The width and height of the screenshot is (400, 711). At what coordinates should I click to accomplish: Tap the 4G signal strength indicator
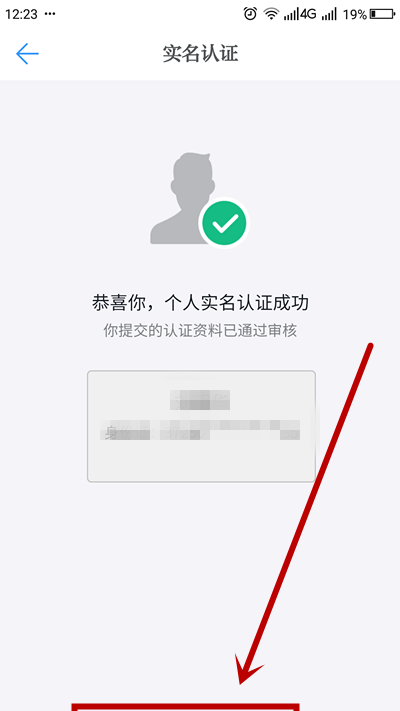click(x=300, y=14)
